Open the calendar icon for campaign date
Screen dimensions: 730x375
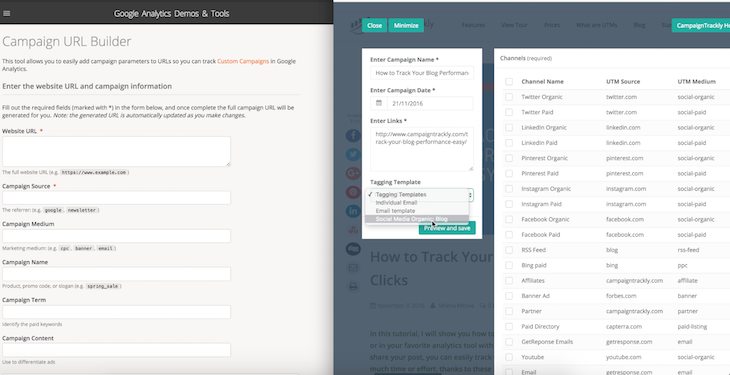pos(379,103)
